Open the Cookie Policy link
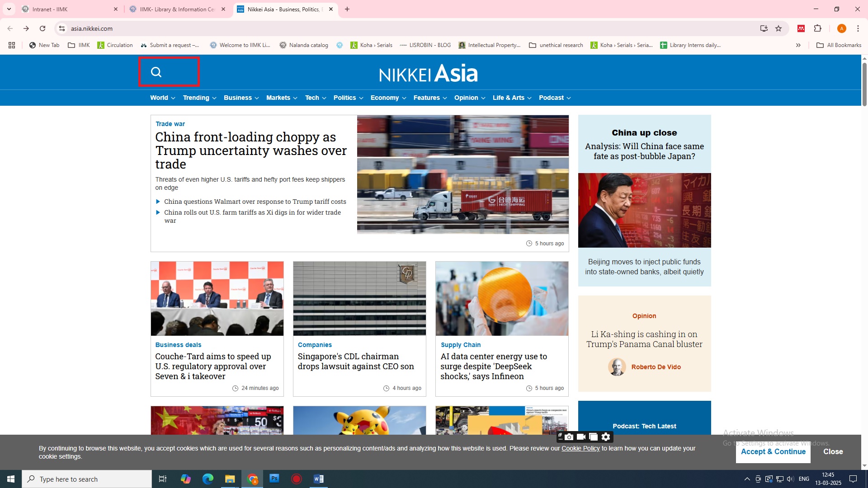The image size is (868, 488). [x=580, y=448]
